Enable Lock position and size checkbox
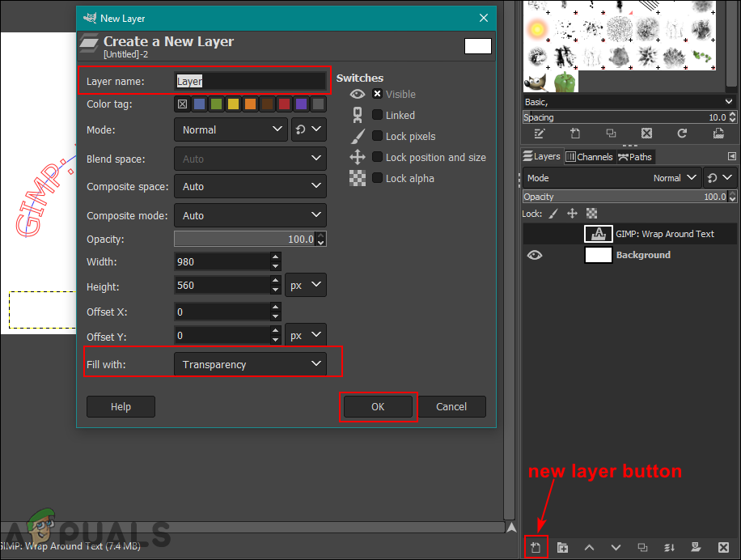 pos(377,157)
